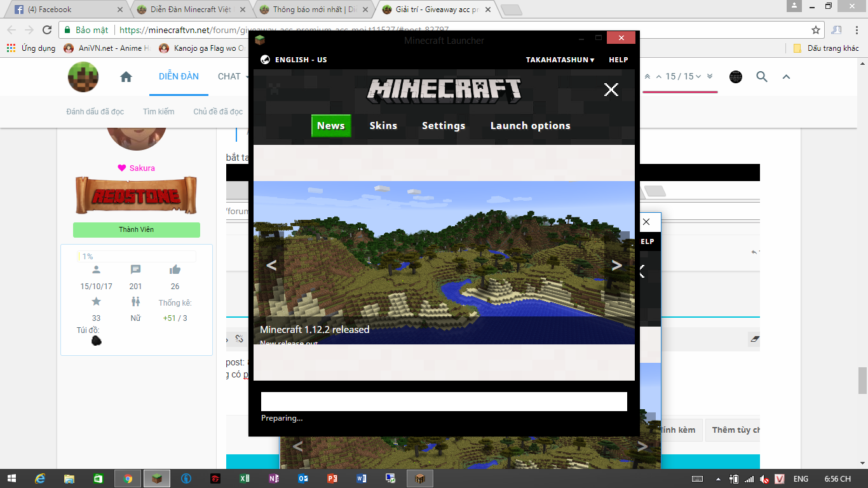Open the ENGLISH - US language selector
Viewport: 868px width, 488px height.
301,60
